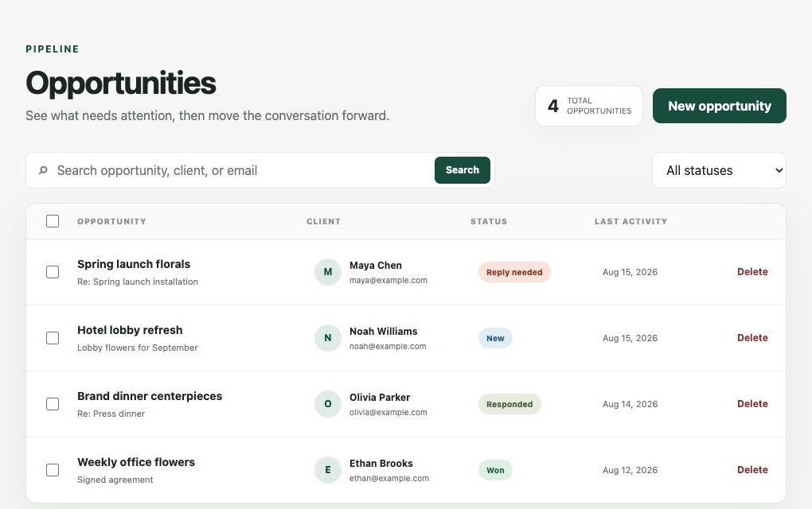Check the Spring launch florals row checkbox
The image size is (812, 509).
click(53, 272)
